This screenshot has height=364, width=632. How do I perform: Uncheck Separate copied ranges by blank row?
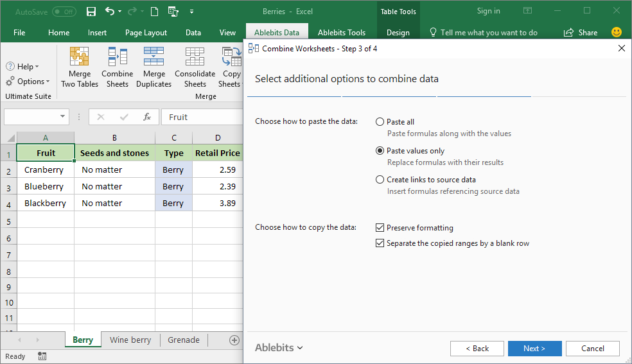pos(380,243)
